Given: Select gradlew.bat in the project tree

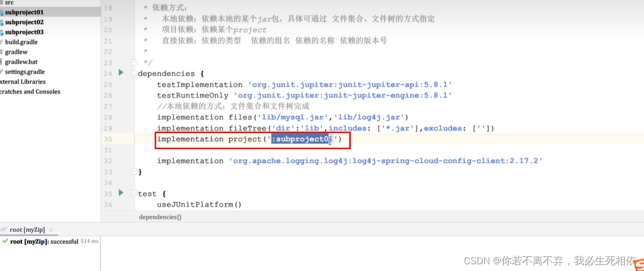Looking at the screenshot, I should [x=21, y=62].
